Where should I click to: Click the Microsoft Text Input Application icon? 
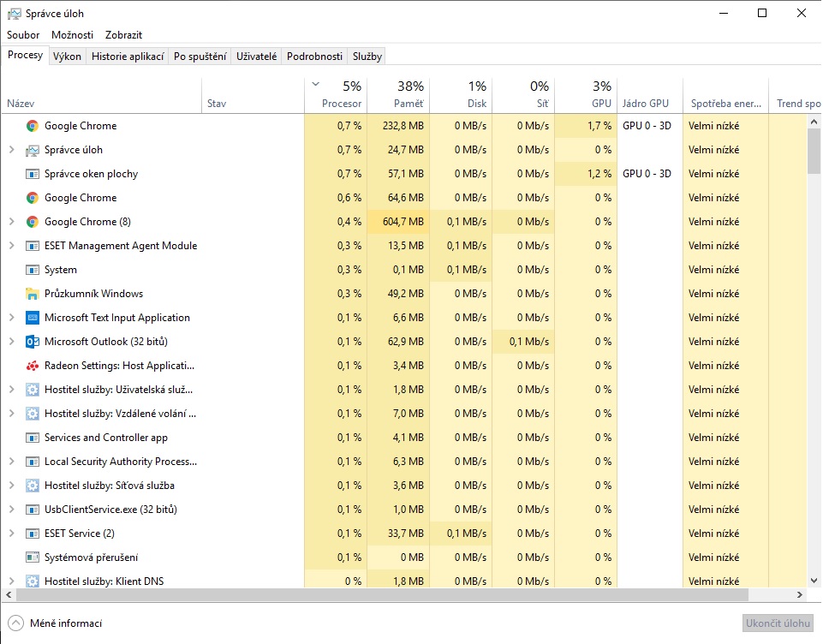click(x=33, y=318)
